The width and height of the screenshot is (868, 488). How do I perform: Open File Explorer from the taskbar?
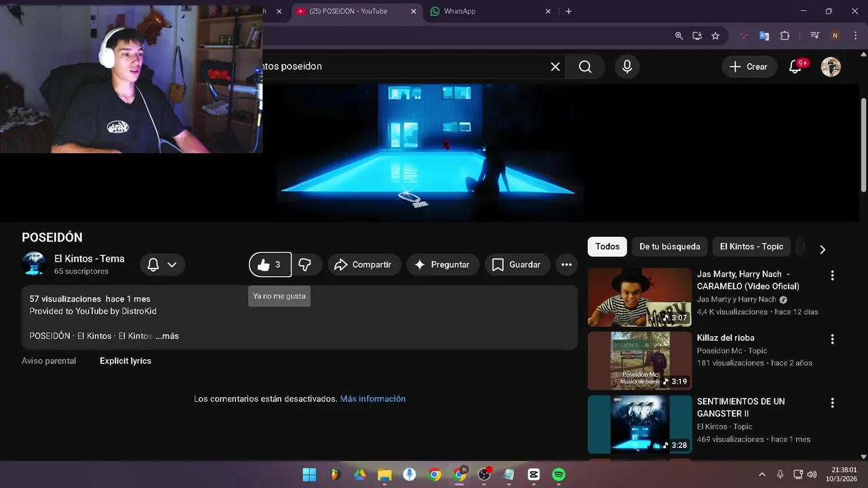[x=384, y=474]
